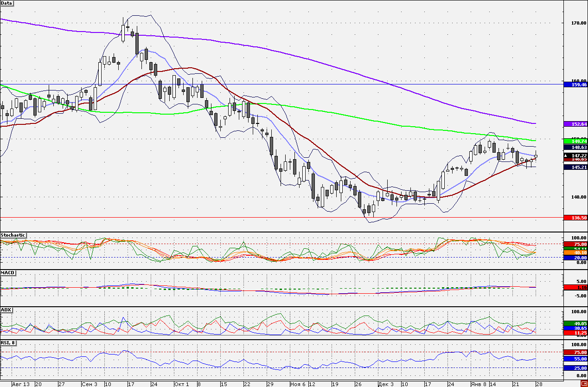Click the "15" date label on the time axis
The width and height of the screenshot is (588, 387).
pyautogui.click(x=224, y=384)
